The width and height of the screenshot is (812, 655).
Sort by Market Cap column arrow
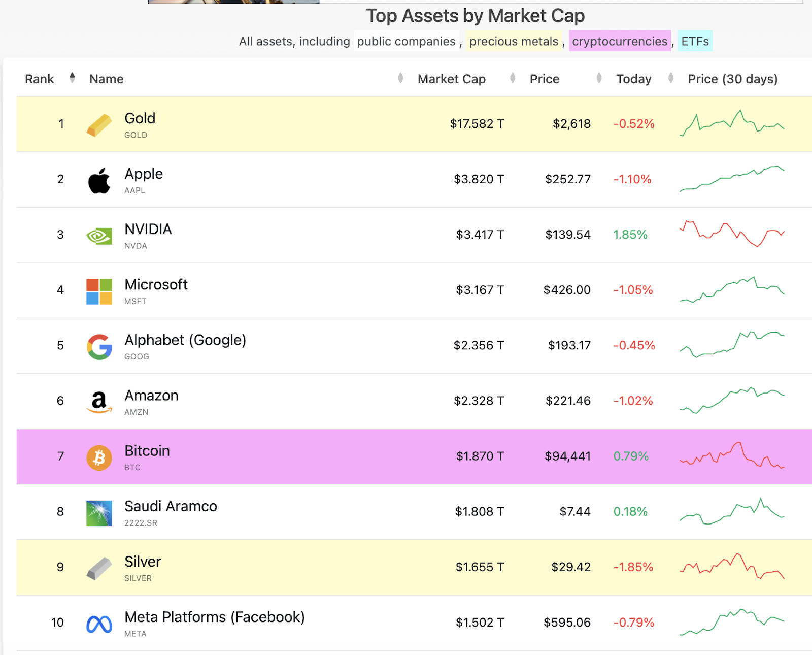513,78
